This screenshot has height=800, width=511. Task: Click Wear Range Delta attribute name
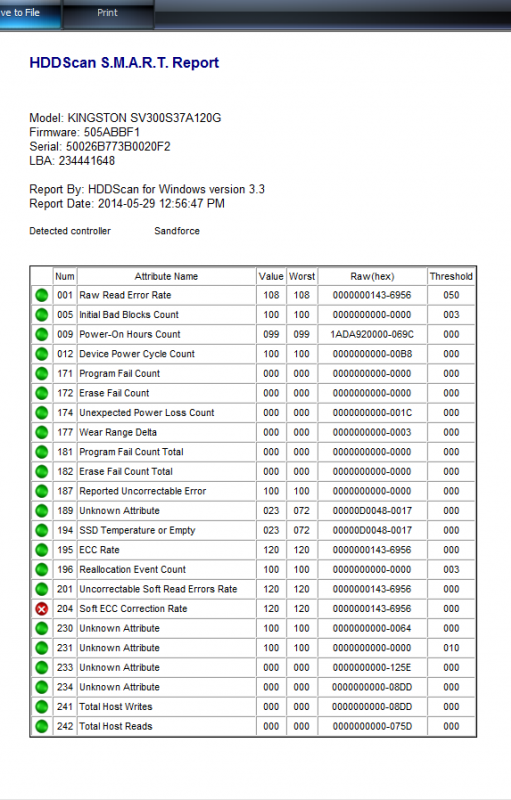click(x=118, y=432)
